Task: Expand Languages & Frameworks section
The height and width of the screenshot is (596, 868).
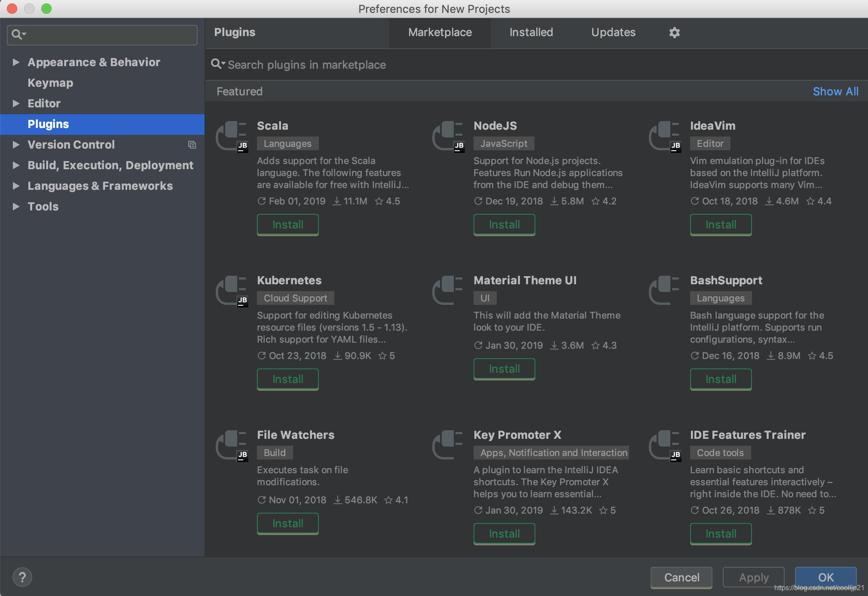Action: coord(16,186)
